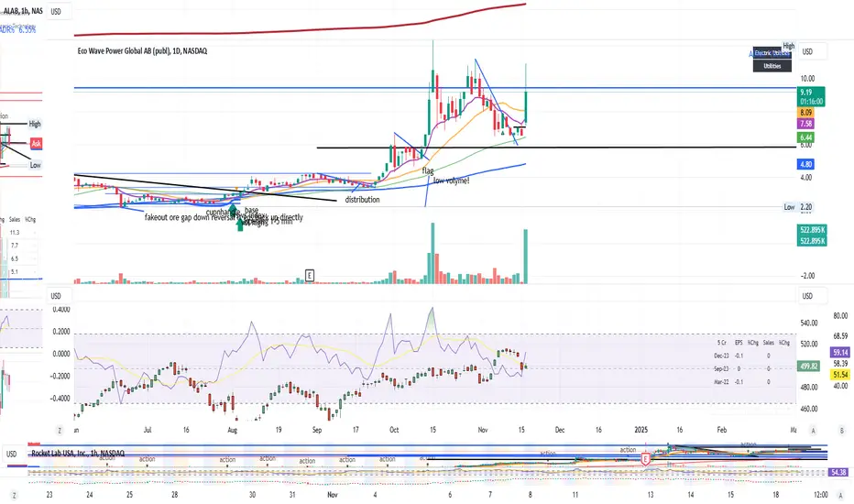Open USD selector beside Rocket Lab chart title
Image resolution: width=854 pixels, height=504 pixels.
(x=13, y=454)
